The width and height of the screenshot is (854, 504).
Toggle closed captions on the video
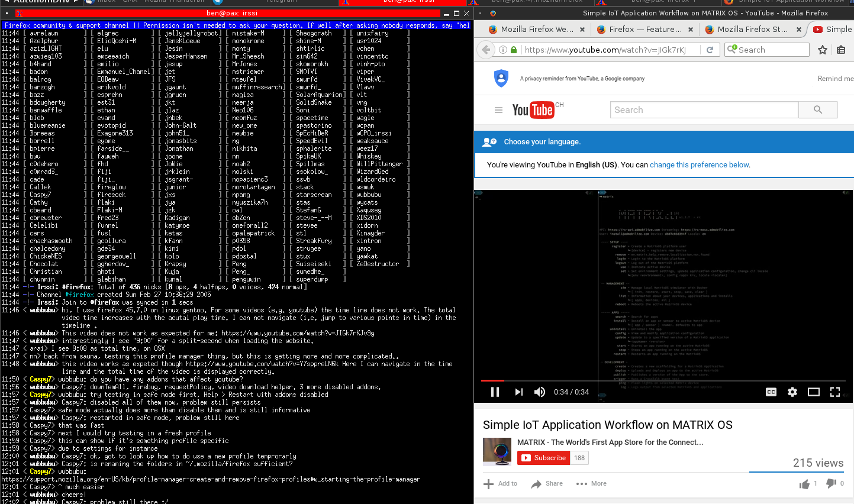point(771,392)
